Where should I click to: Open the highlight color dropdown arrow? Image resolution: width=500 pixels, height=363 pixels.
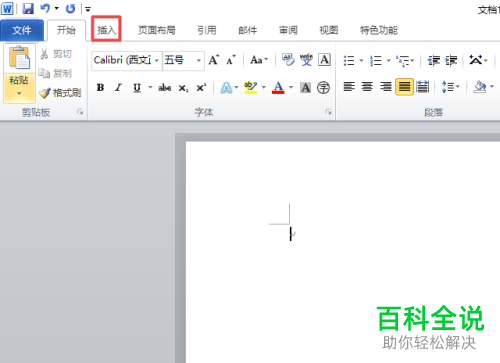264,88
